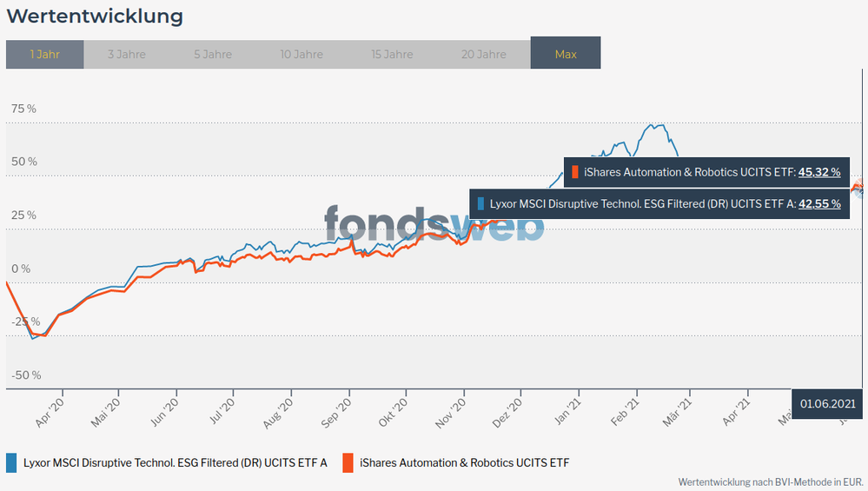Open the 20 Jahre range tab

click(484, 54)
